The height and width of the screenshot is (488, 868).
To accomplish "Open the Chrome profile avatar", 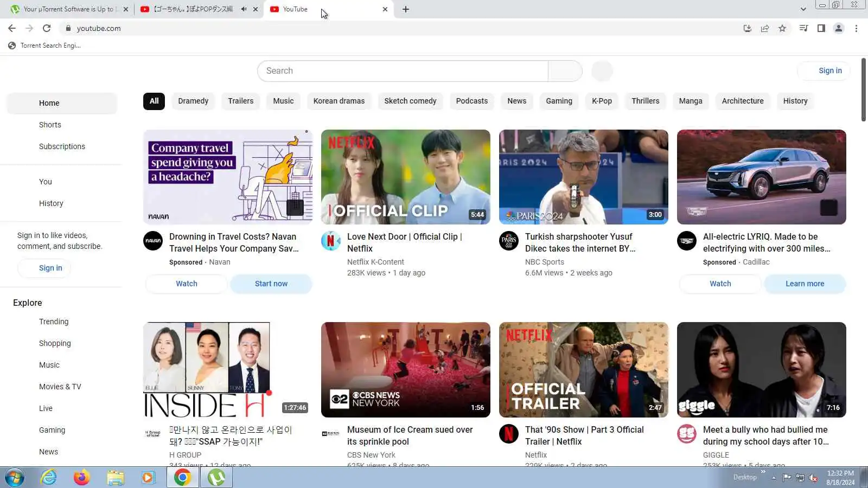I will (x=839, y=28).
